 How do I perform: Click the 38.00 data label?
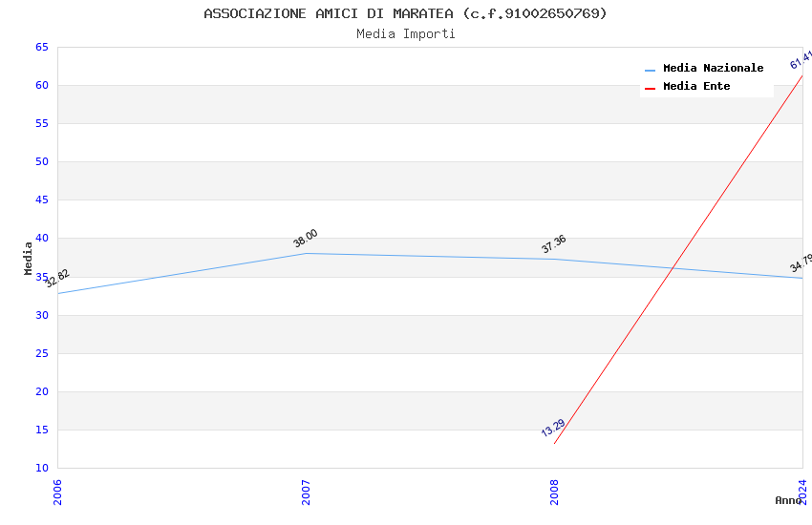tap(306, 239)
